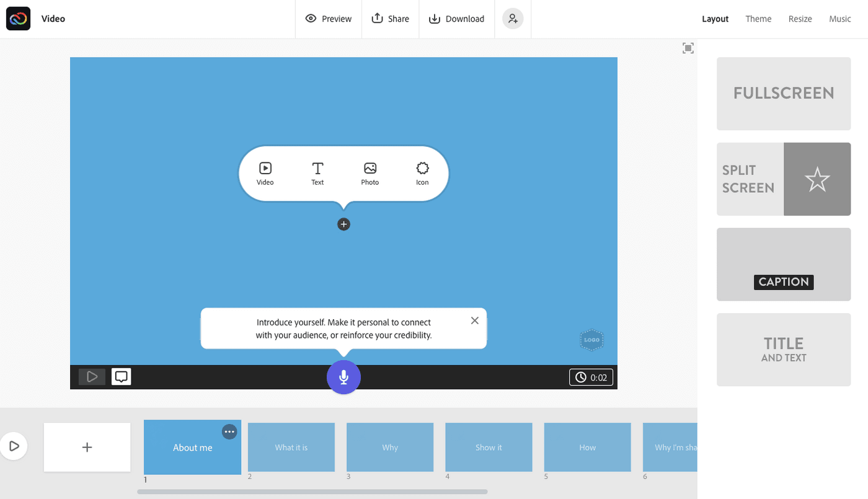Image resolution: width=868 pixels, height=499 pixels.
Task: Preview the whole video
Action: point(328,19)
